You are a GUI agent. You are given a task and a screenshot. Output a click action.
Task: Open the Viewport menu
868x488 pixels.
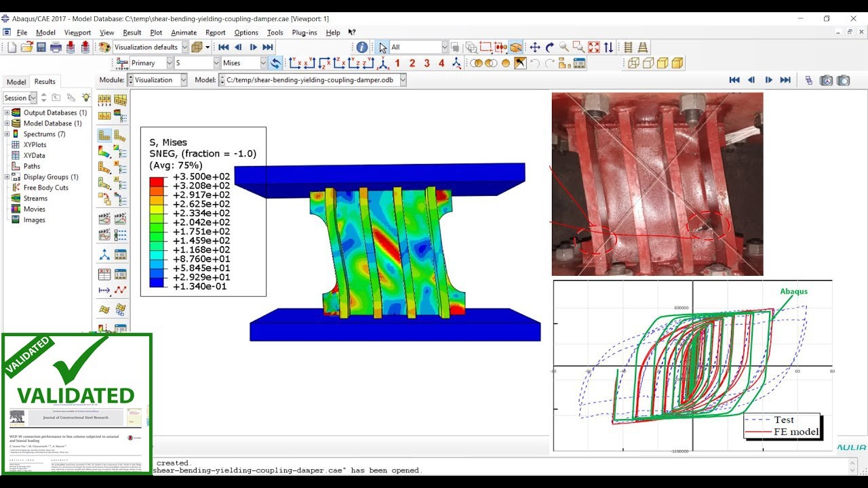[x=77, y=33]
